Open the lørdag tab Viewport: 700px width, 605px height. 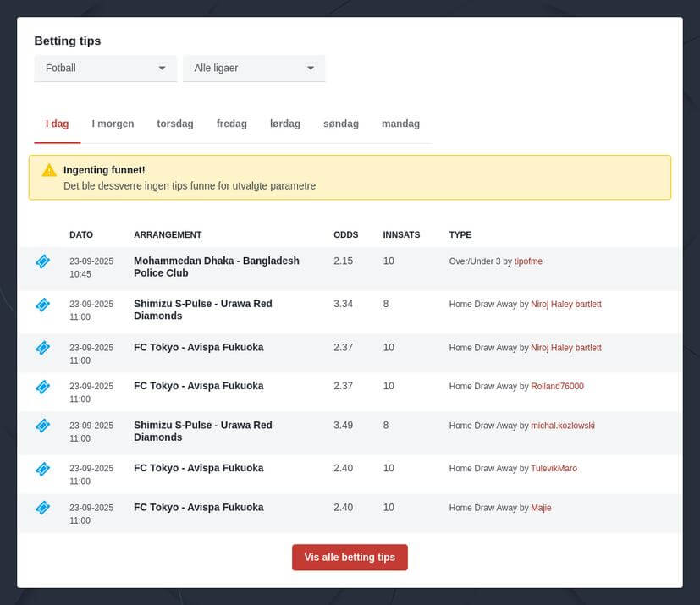[285, 124]
